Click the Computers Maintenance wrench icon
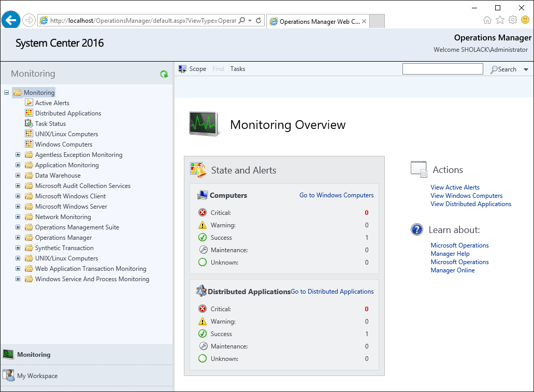The width and height of the screenshot is (534, 392). (203, 250)
